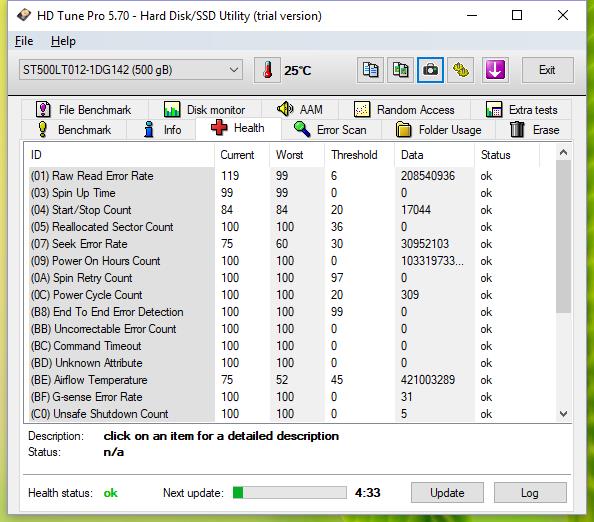Click the data value 17044

[416, 210]
